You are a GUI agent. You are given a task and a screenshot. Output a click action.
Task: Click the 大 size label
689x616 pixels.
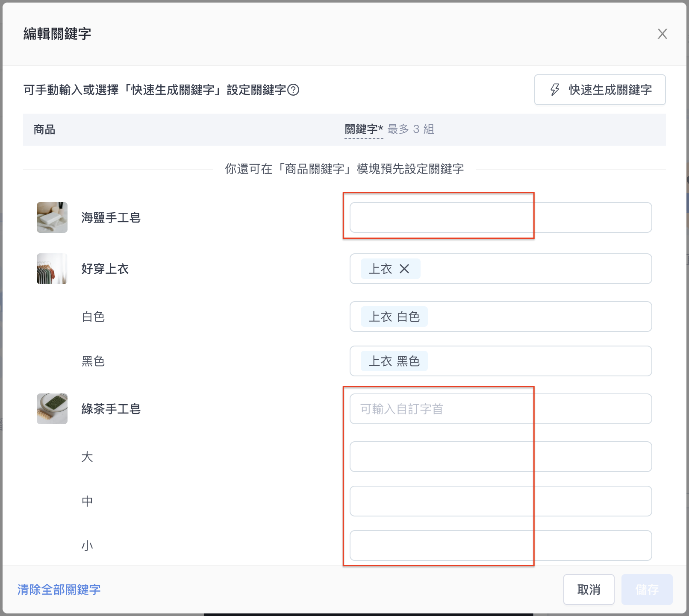click(x=87, y=457)
